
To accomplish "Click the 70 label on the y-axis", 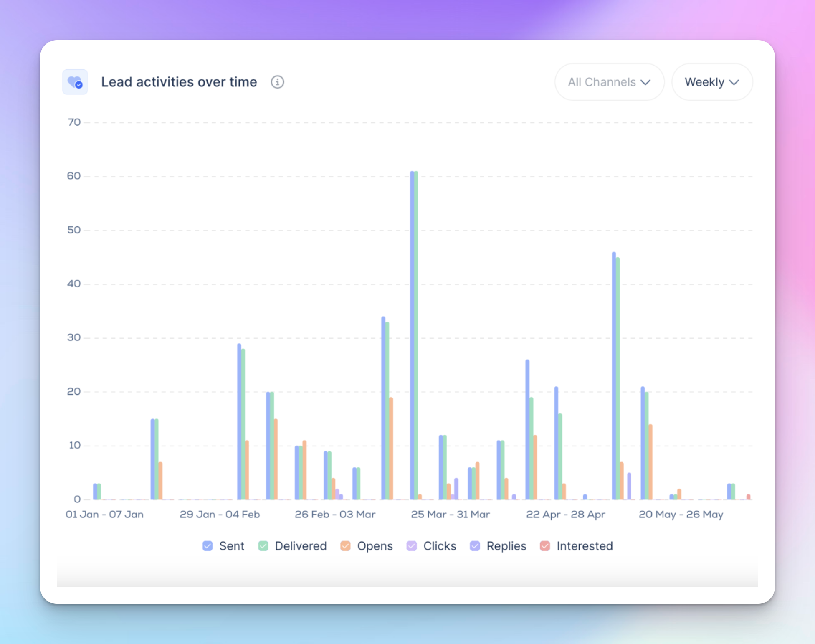I will tap(74, 122).
